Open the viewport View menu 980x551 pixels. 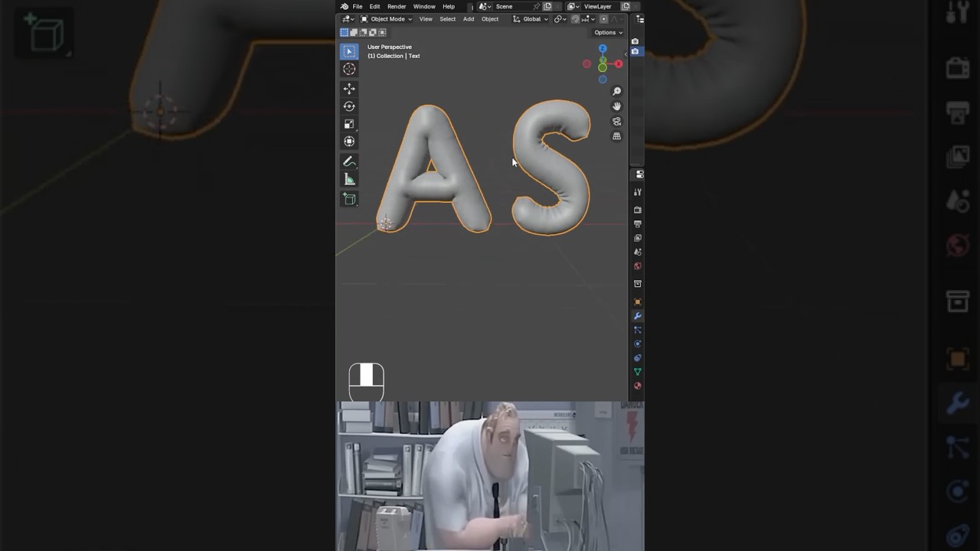click(x=426, y=19)
